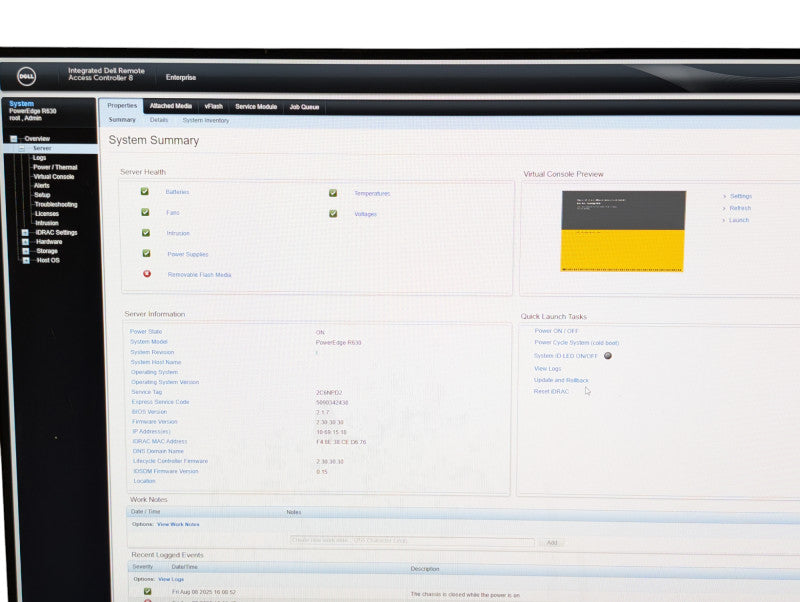Expand the Storage tree node
The width and height of the screenshot is (800, 602).
point(26,251)
